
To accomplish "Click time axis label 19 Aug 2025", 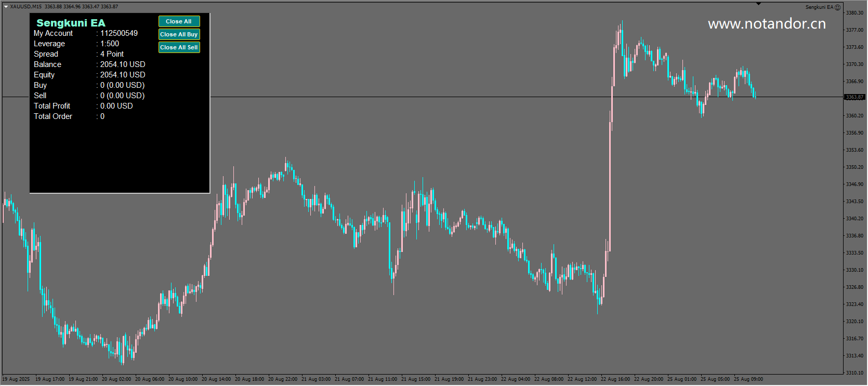I will 16,379.
